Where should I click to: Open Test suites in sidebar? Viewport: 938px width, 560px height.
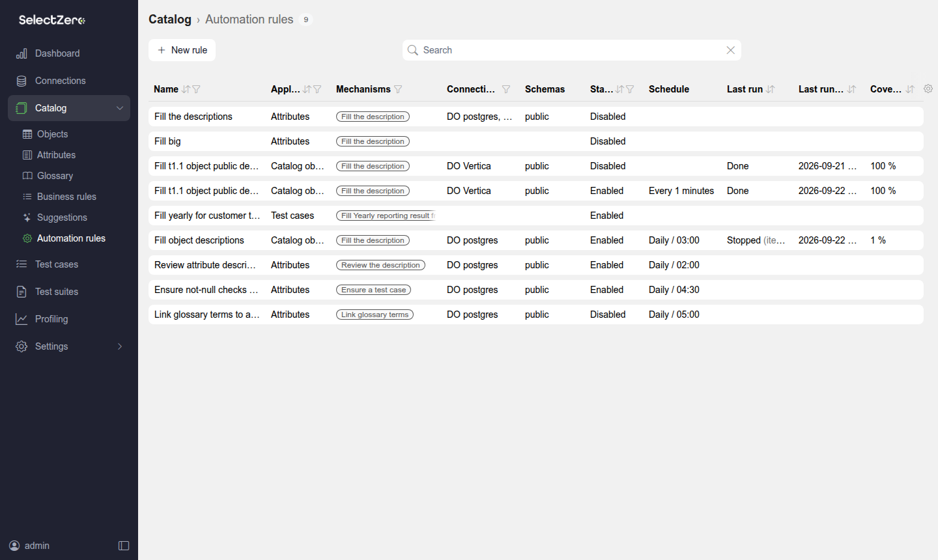pyautogui.click(x=57, y=292)
